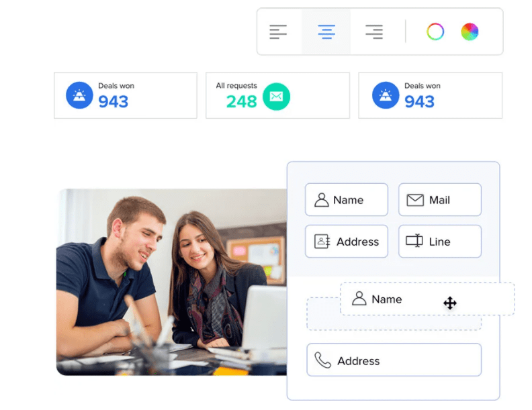This screenshot has height=410, width=532.
Task: Click the person icon on Name palette button
Action: pos(321,200)
